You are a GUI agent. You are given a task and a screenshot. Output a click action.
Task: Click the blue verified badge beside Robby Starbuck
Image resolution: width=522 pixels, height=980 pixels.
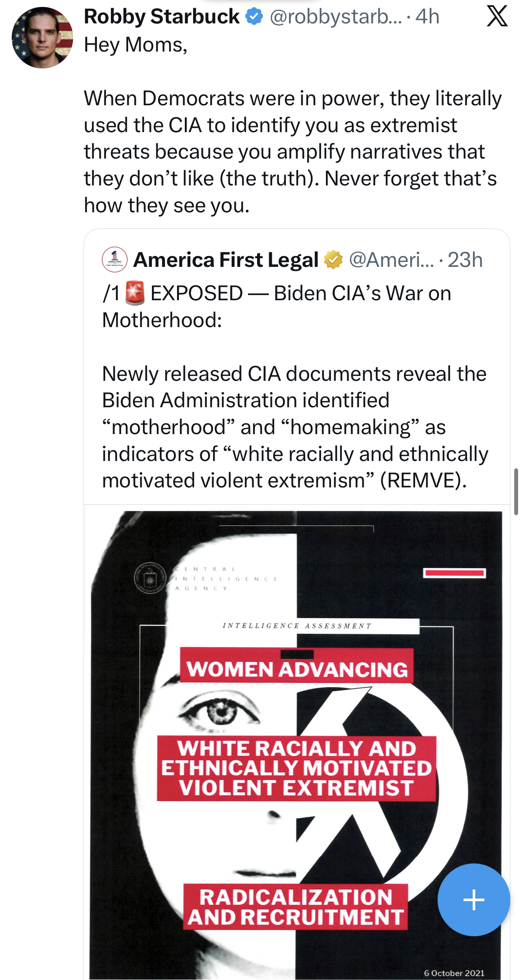coord(254,16)
